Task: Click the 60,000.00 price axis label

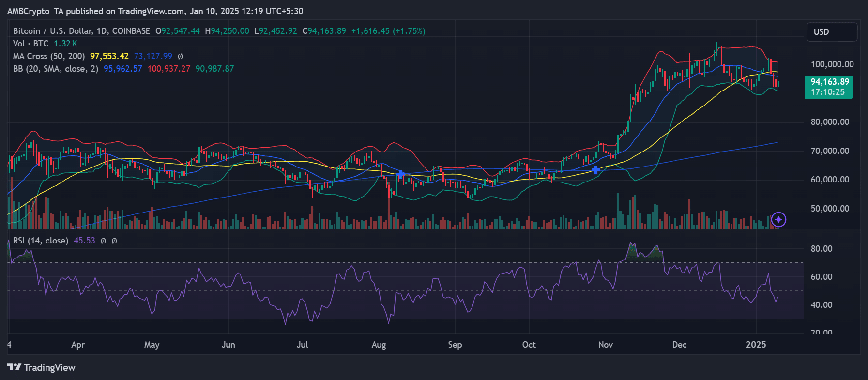Action: pyautogui.click(x=830, y=180)
